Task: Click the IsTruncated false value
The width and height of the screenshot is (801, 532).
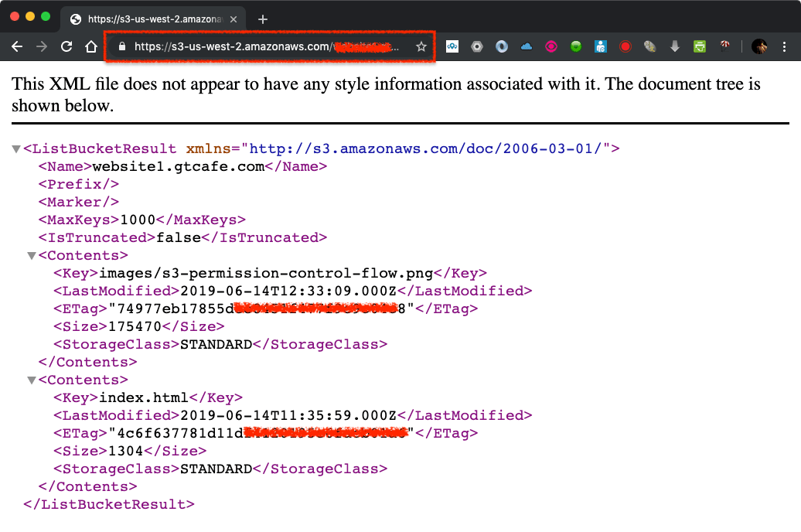Action: coord(179,237)
